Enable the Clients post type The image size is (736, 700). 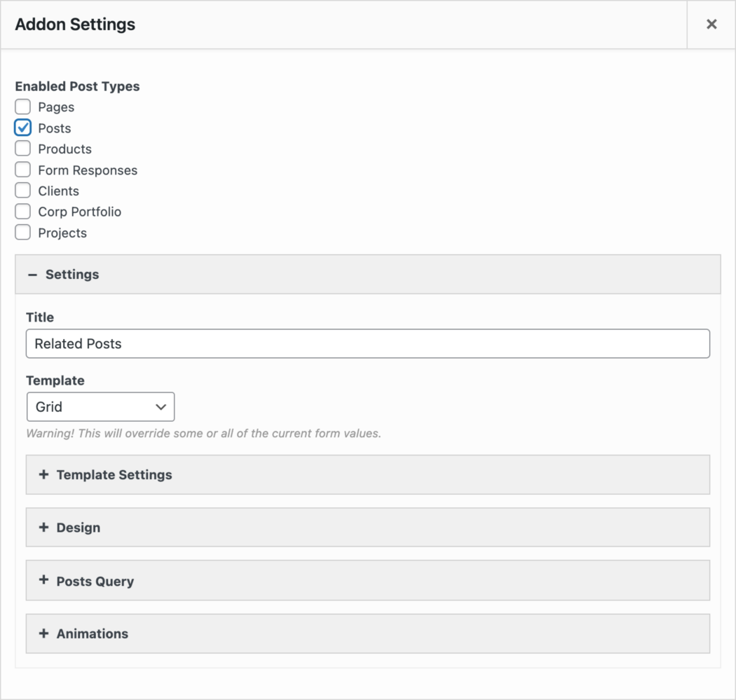click(23, 190)
